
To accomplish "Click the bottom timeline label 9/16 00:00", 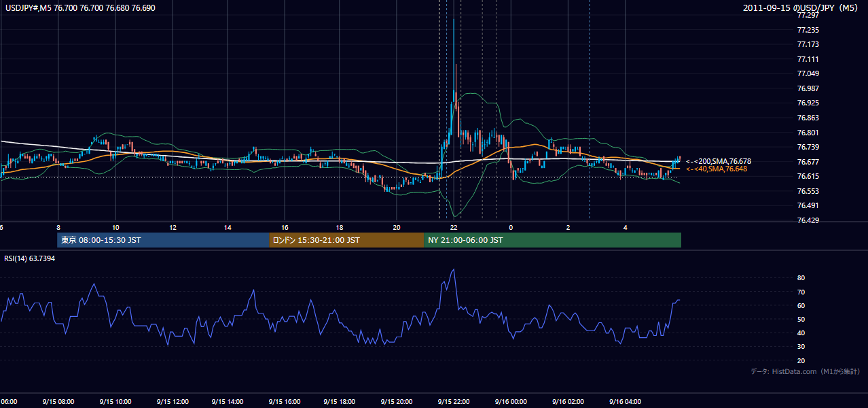I will (510, 402).
